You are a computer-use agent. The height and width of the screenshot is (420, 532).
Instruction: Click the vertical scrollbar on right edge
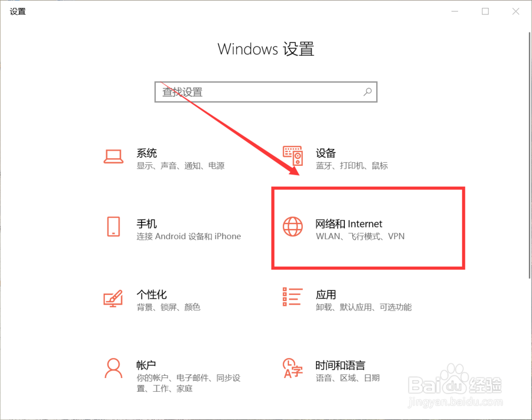(529, 155)
